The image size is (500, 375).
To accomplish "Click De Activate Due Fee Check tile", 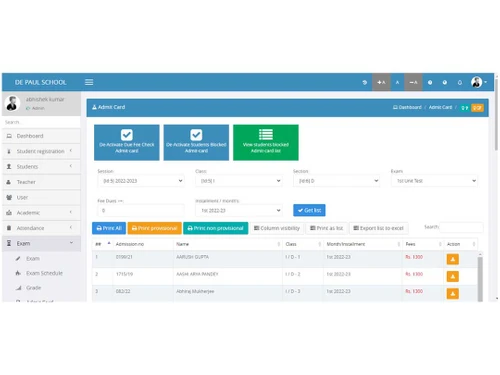I will tap(127, 142).
